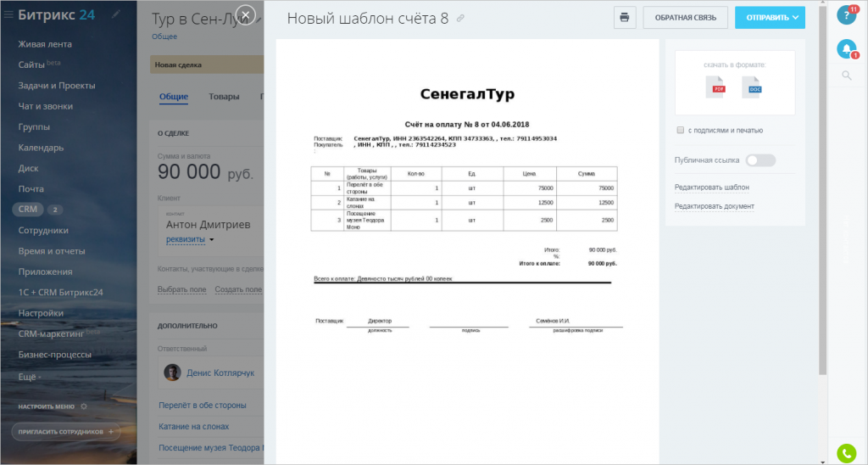Click the 90 000 руб. deal amount
Image resolution: width=868 pixels, height=465 pixels.
point(205,171)
